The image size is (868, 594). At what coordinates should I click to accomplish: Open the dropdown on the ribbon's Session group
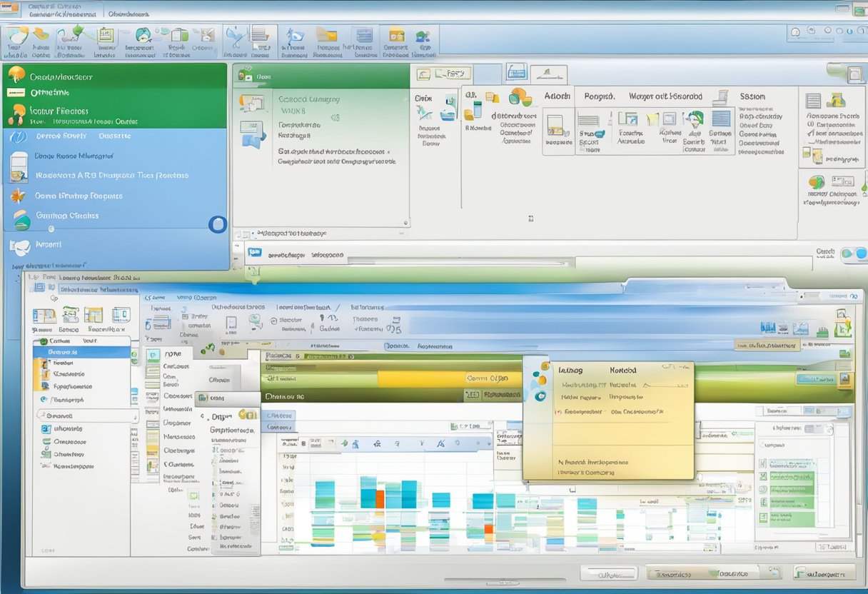click(759, 95)
